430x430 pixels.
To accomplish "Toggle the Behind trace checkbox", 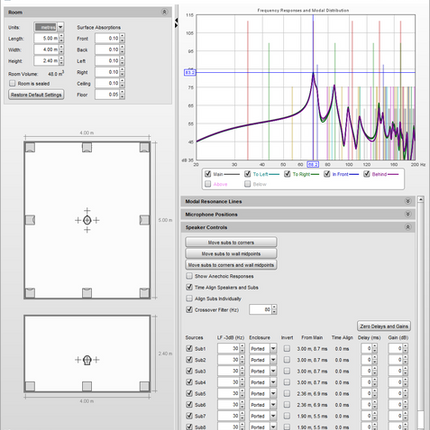I will [367, 174].
